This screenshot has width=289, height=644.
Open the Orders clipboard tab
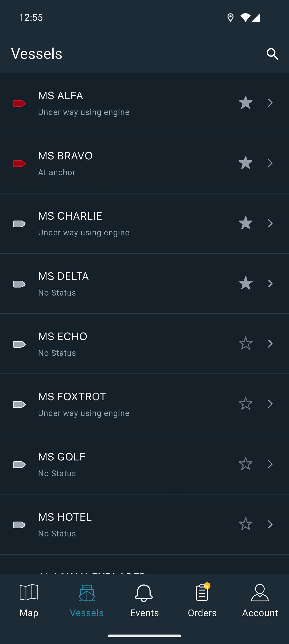point(202,600)
